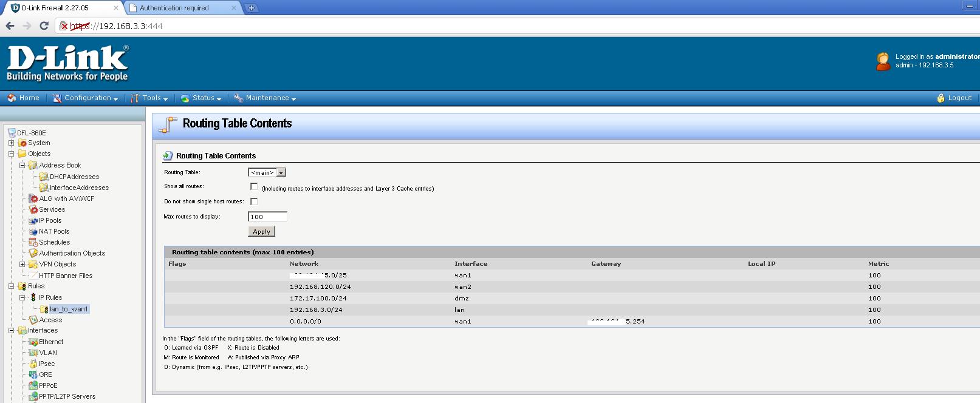The width and height of the screenshot is (980, 403).
Task: Toggle Do not show single host routes
Action: [x=254, y=201]
